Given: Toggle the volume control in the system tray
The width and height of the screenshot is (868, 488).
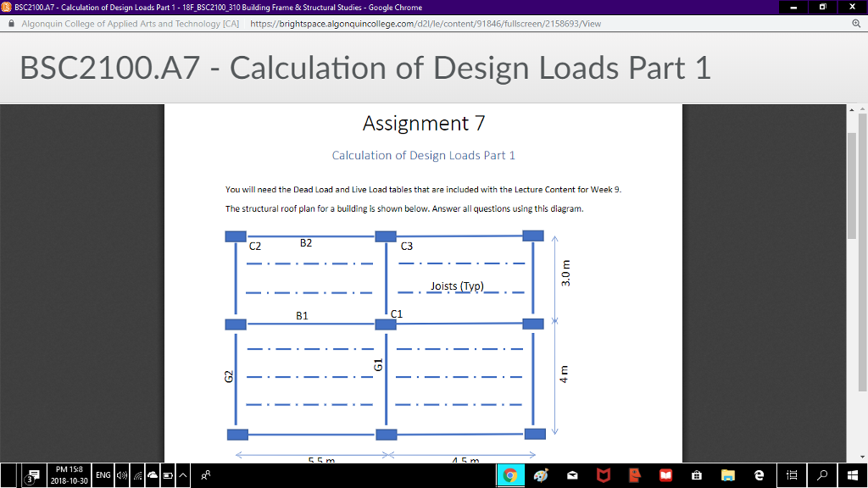Looking at the screenshot, I should point(121,475).
